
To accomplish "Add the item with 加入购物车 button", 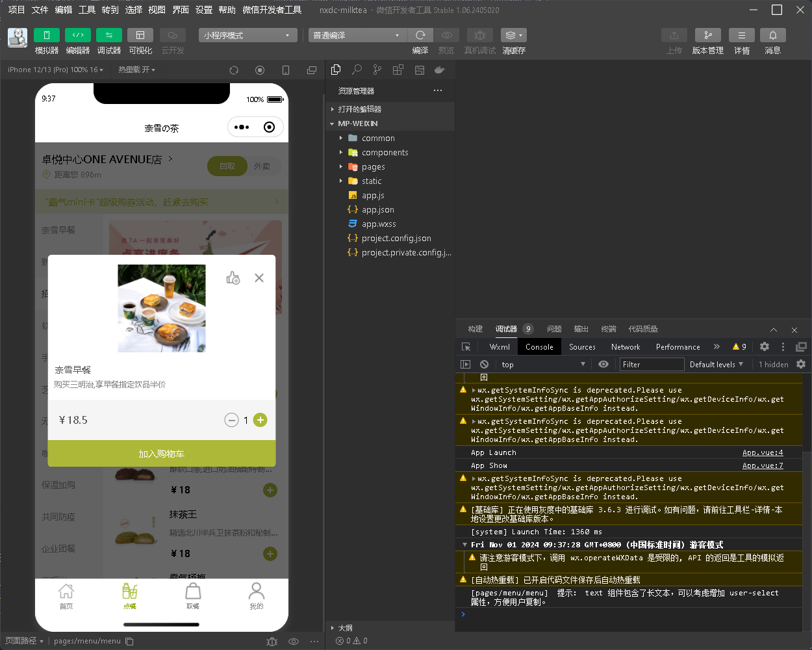I will (x=162, y=453).
